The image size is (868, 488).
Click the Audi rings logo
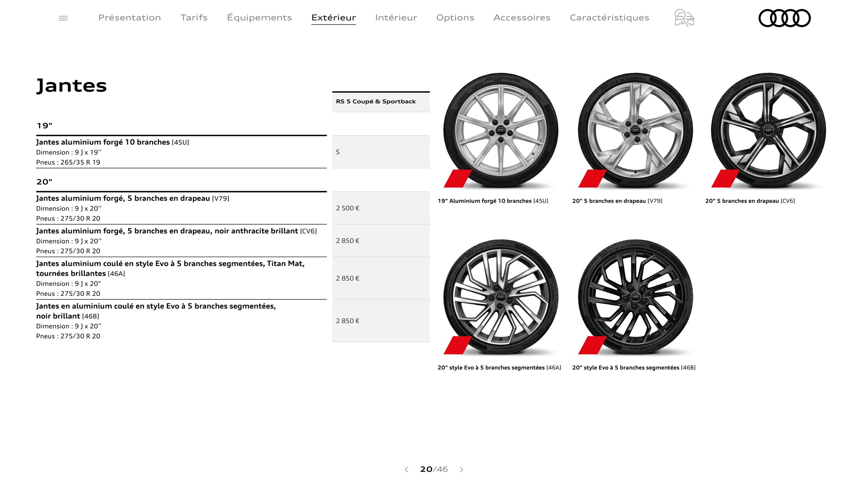pos(785,18)
